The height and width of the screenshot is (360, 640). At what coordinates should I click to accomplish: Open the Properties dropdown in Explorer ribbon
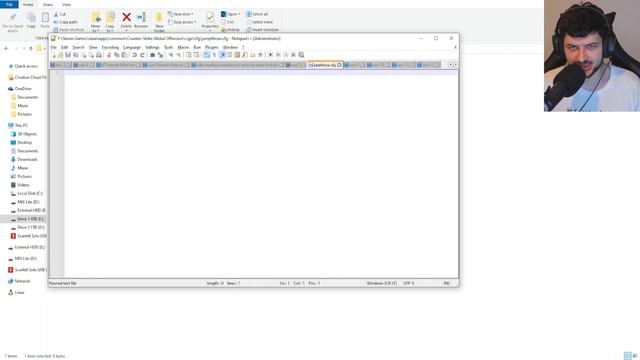(210, 28)
